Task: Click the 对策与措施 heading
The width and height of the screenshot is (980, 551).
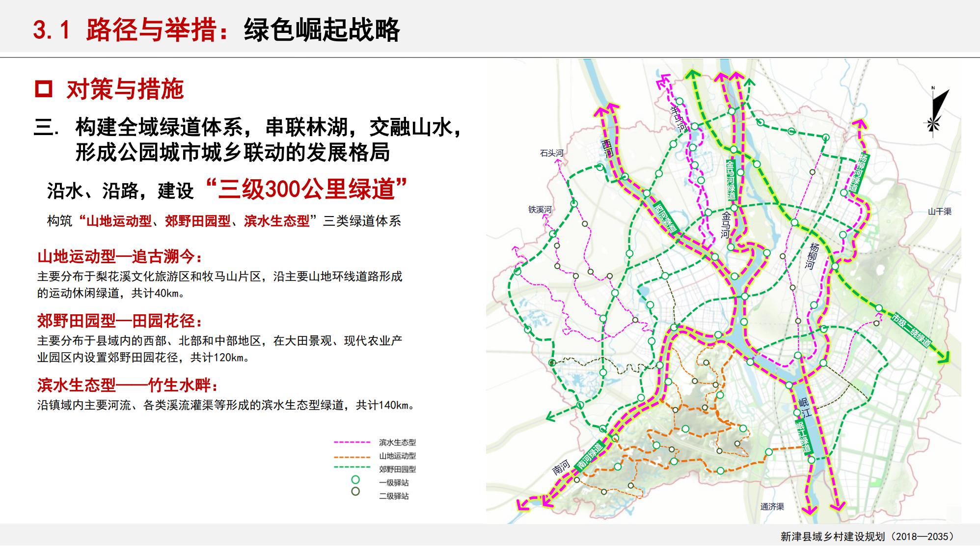Action: (x=125, y=89)
